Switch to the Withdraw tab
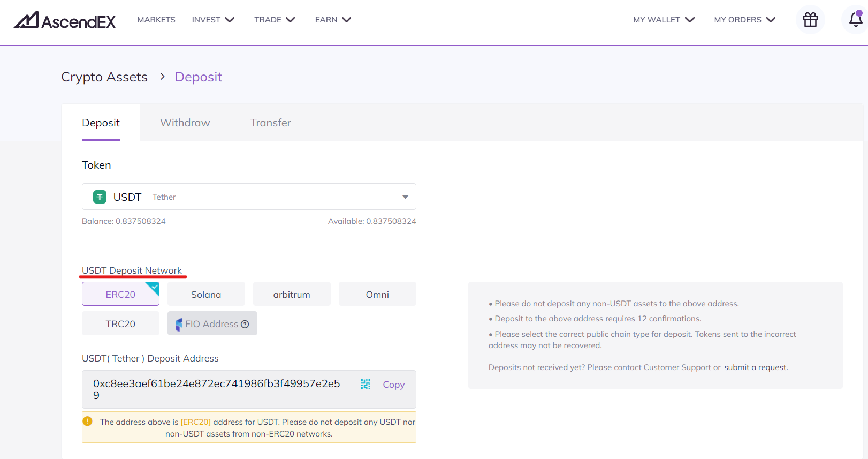This screenshot has width=868, height=459. (x=185, y=123)
